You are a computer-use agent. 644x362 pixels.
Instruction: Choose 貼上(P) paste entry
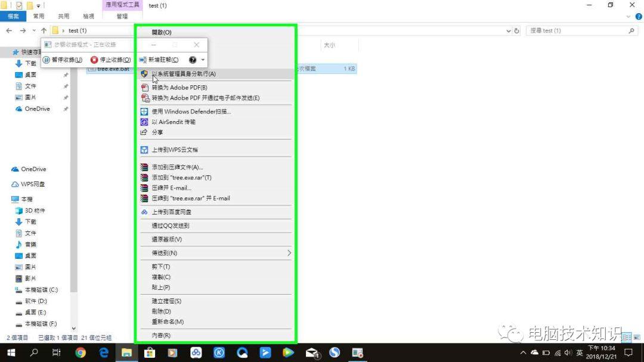(216, 287)
